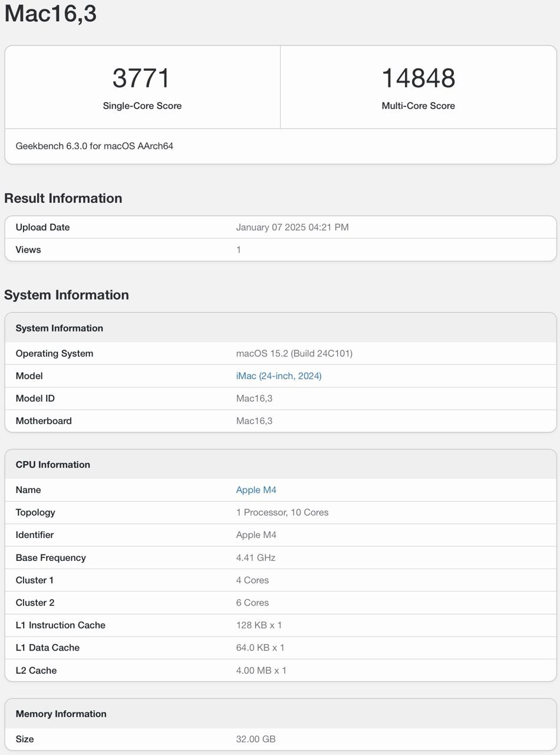Click the memory Size label
The width and height of the screenshot is (560, 755).
[25, 738]
